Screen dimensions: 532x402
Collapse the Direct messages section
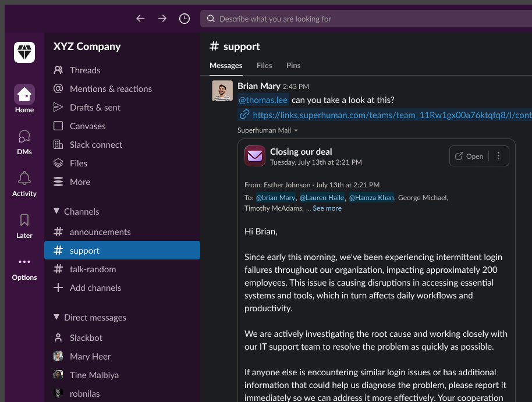click(56, 317)
